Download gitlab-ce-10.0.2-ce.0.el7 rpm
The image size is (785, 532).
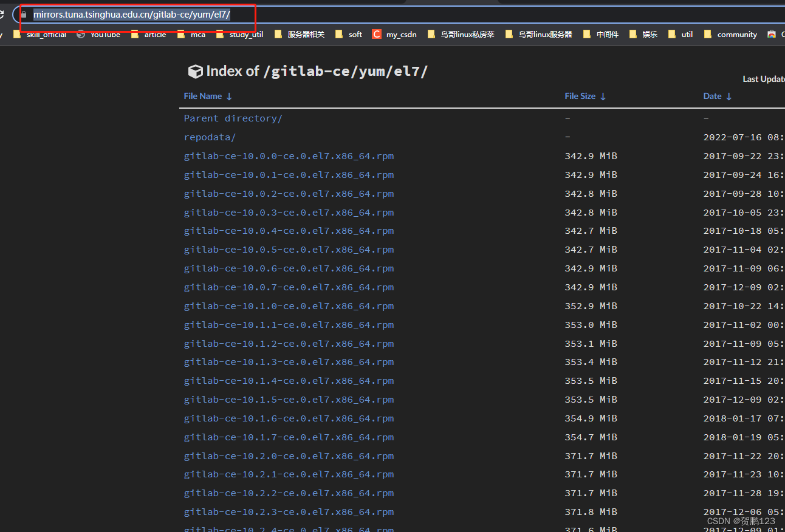pyautogui.click(x=289, y=194)
